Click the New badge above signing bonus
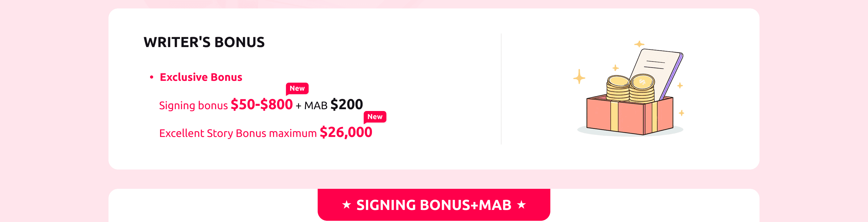The image size is (868, 222). coord(297,88)
